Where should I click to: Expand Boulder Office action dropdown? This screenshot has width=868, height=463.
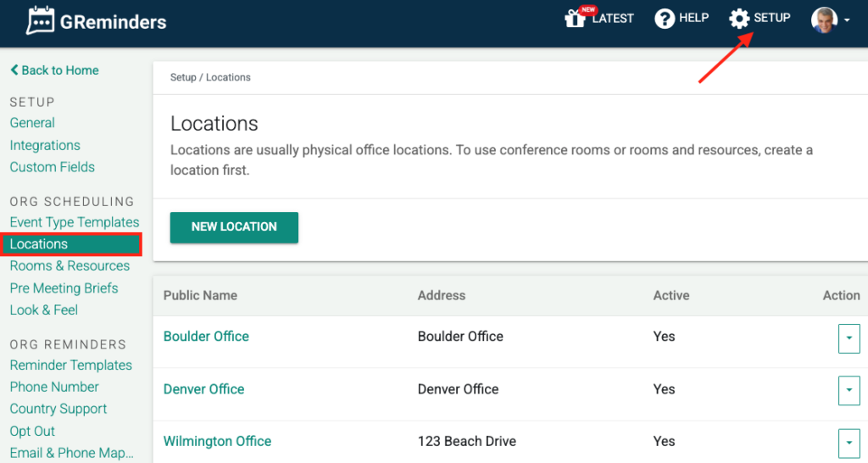tap(849, 337)
